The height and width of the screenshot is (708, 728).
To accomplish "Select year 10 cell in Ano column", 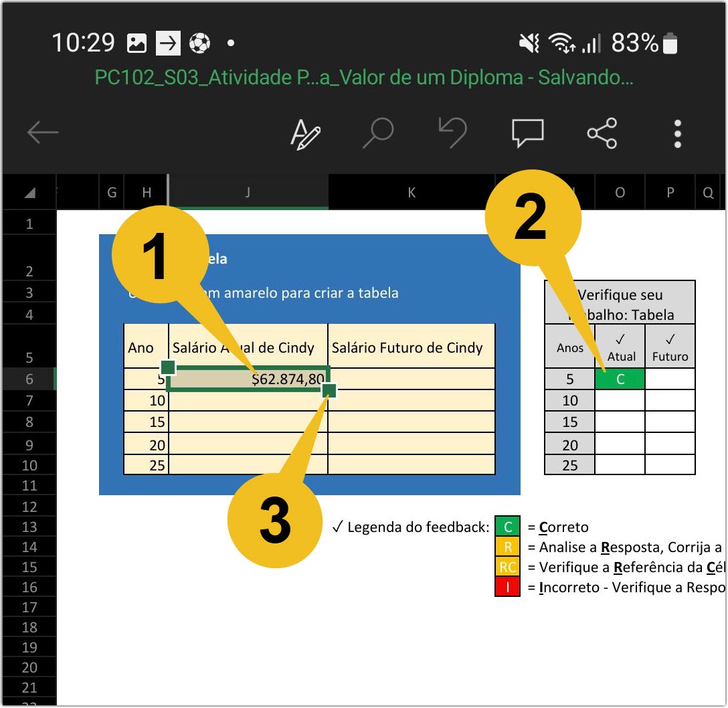I will point(147,400).
